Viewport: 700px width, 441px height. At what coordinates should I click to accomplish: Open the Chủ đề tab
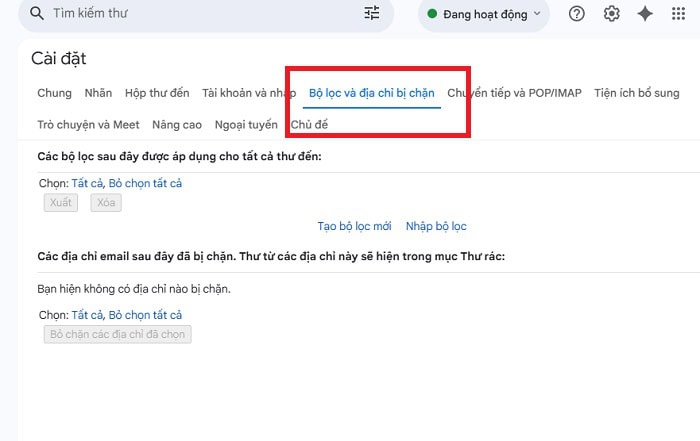(309, 125)
